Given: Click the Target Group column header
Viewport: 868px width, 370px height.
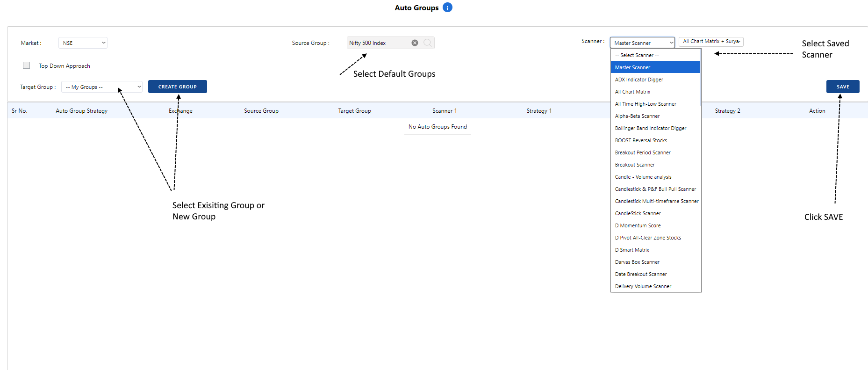Looking at the screenshot, I should tap(355, 111).
